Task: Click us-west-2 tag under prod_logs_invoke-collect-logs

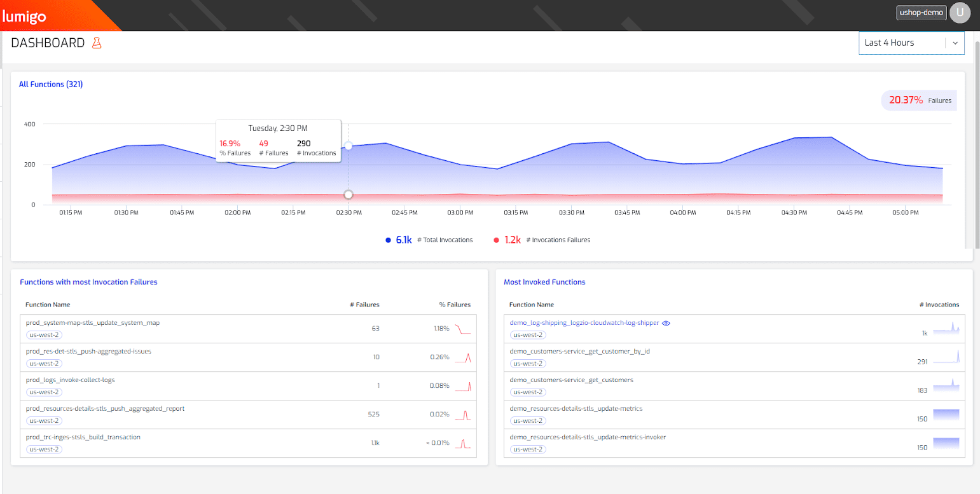Action: (x=44, y=392)
